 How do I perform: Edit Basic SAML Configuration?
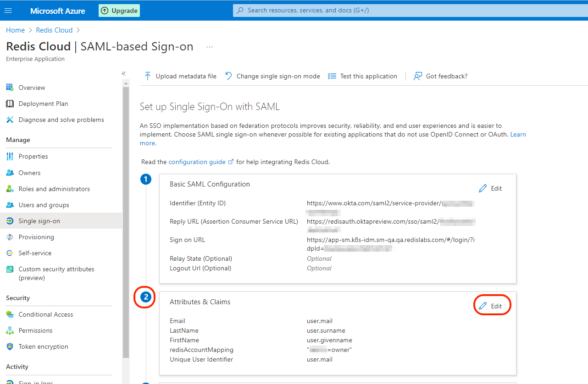pyautogui.click(x=491, y=188)
